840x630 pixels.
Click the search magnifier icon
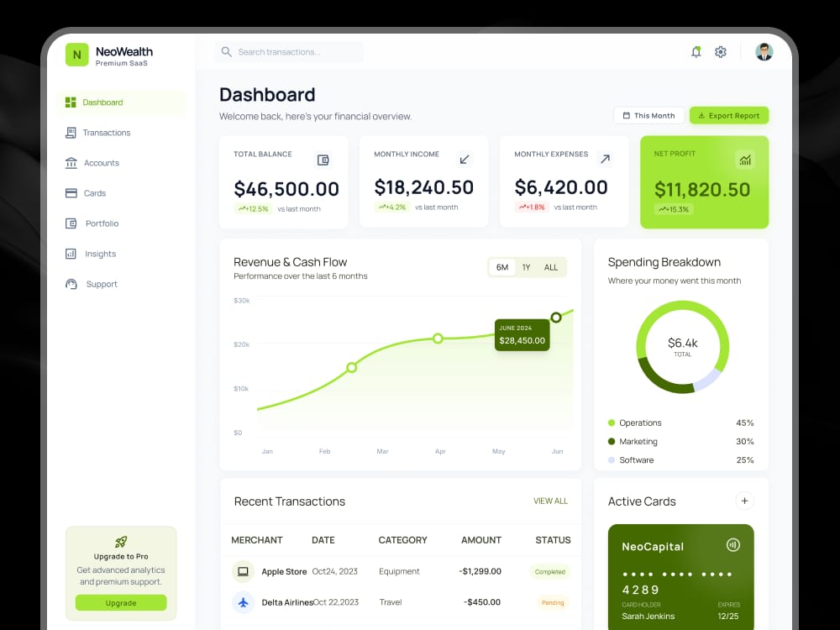(227, 52)
